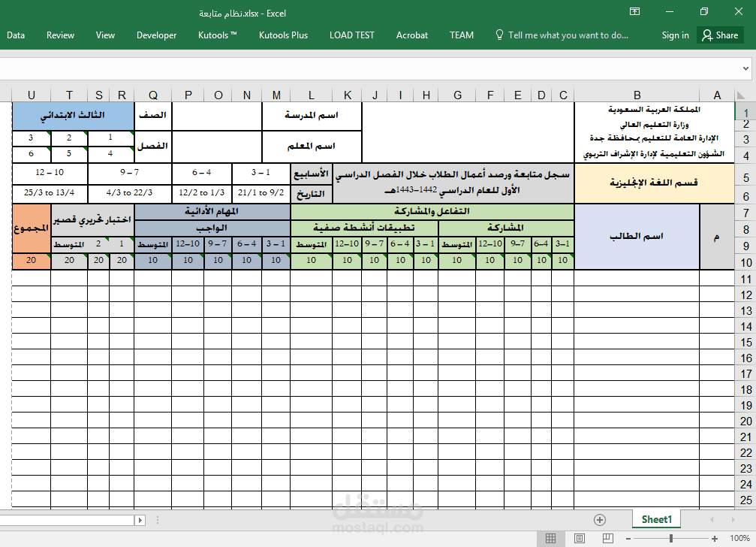Click the Sign in link
Viewport: 756px width, 547px height.
675,35
